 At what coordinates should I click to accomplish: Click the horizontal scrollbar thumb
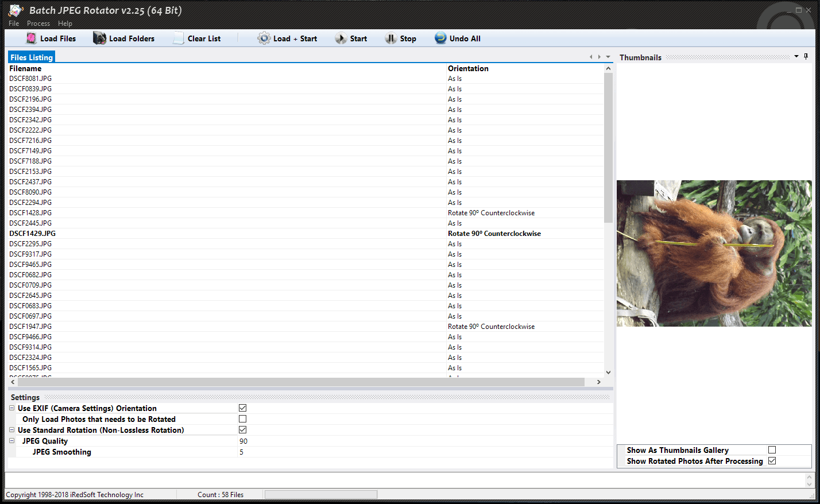(x=301, y=382)
